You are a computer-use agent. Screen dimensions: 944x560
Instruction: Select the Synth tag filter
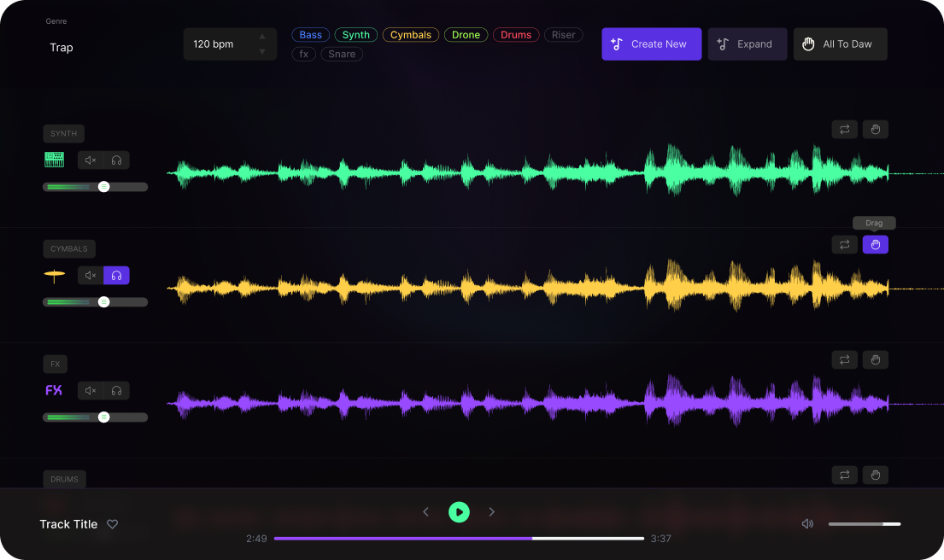(355, 35)
